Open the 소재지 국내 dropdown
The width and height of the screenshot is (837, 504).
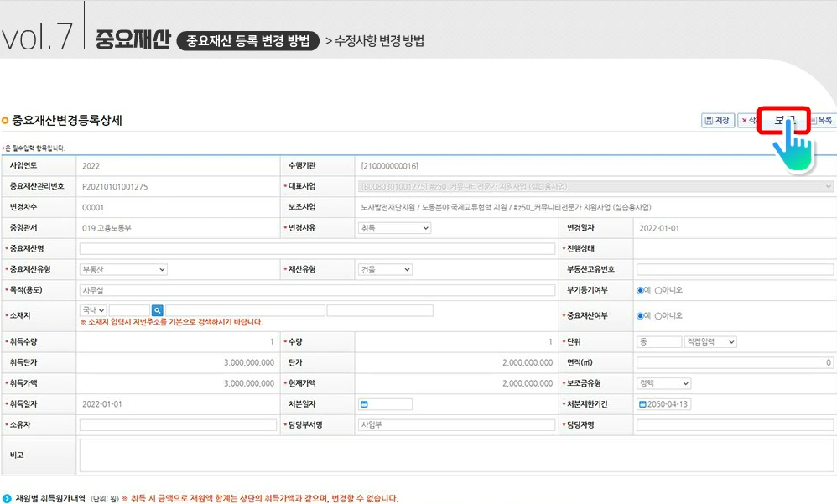pyautogui.click(x=93, y=310)
